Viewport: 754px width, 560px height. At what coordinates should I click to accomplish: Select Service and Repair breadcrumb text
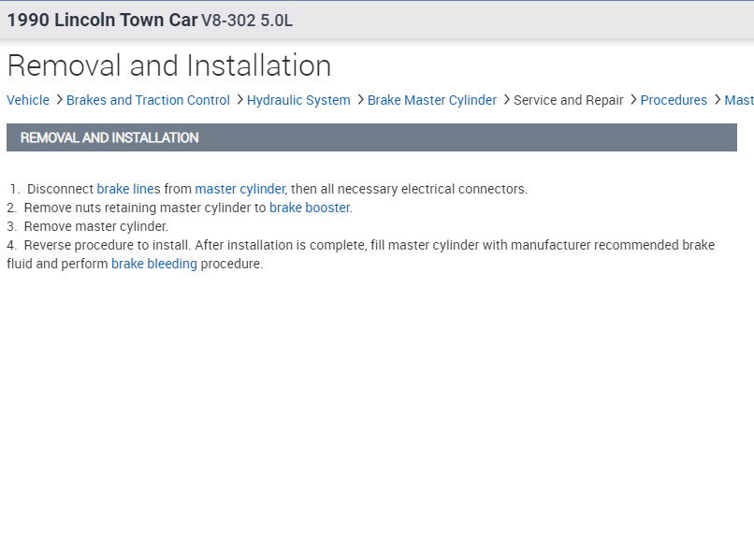(x=569, y=100)
